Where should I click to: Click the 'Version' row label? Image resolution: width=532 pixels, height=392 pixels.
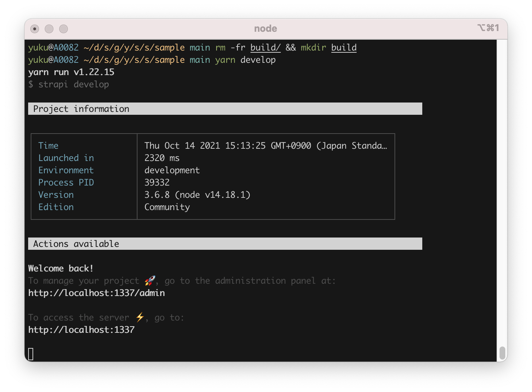point(56,195)
